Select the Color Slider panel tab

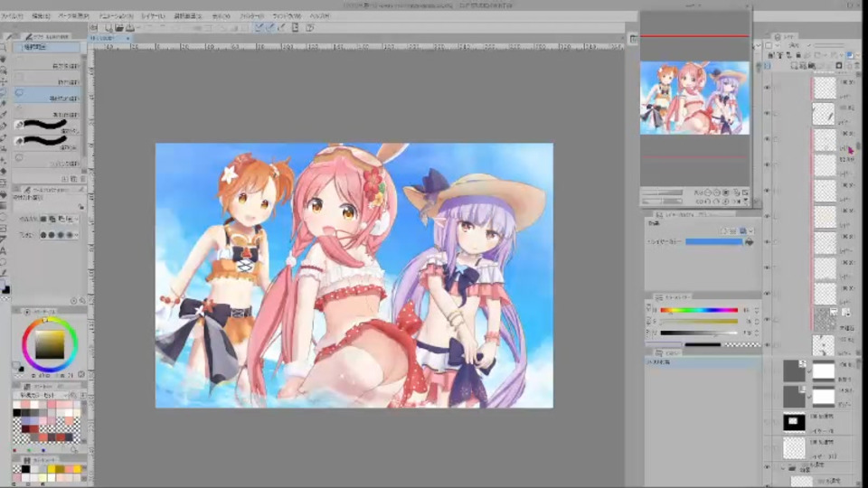tap(672, 297)
